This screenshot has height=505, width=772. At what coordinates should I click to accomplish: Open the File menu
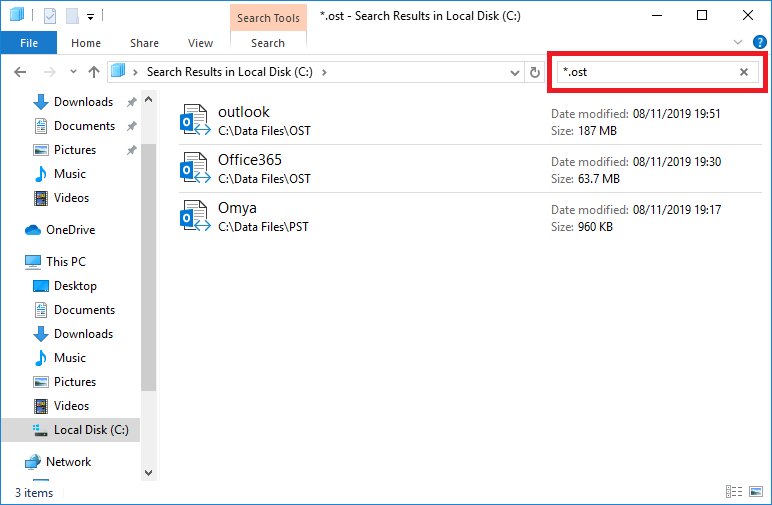coord(29,43)
